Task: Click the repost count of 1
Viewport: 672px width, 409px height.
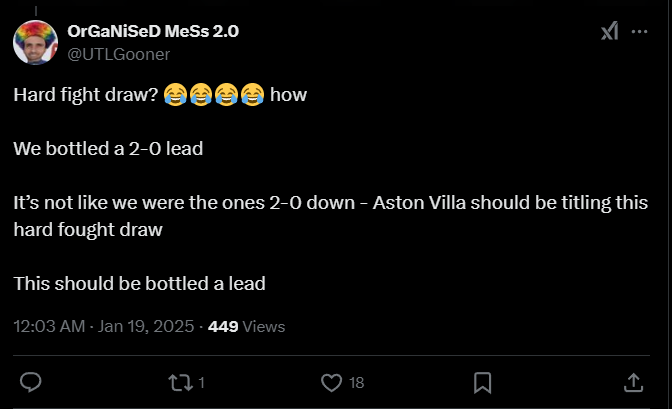Action: coord(201,382)
